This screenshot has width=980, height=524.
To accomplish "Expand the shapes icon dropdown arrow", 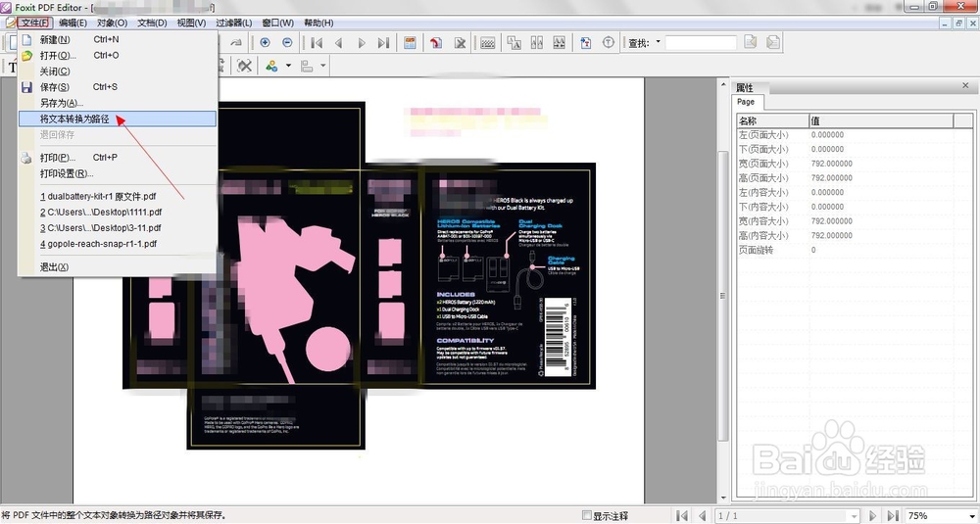I will tap(288, 66).
